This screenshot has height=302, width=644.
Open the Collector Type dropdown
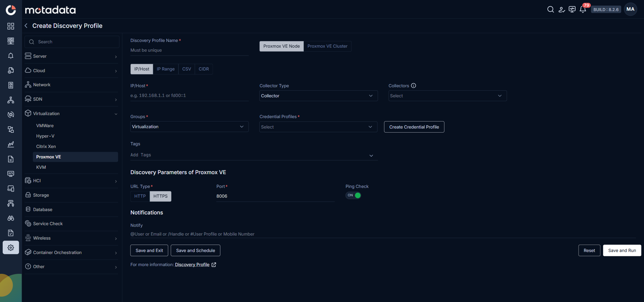coord(319,96)
